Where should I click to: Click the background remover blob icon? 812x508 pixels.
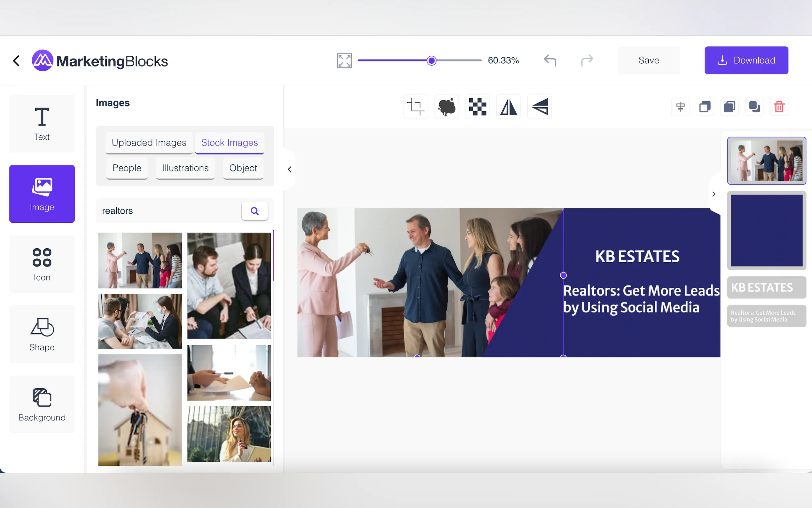(447, 107)
